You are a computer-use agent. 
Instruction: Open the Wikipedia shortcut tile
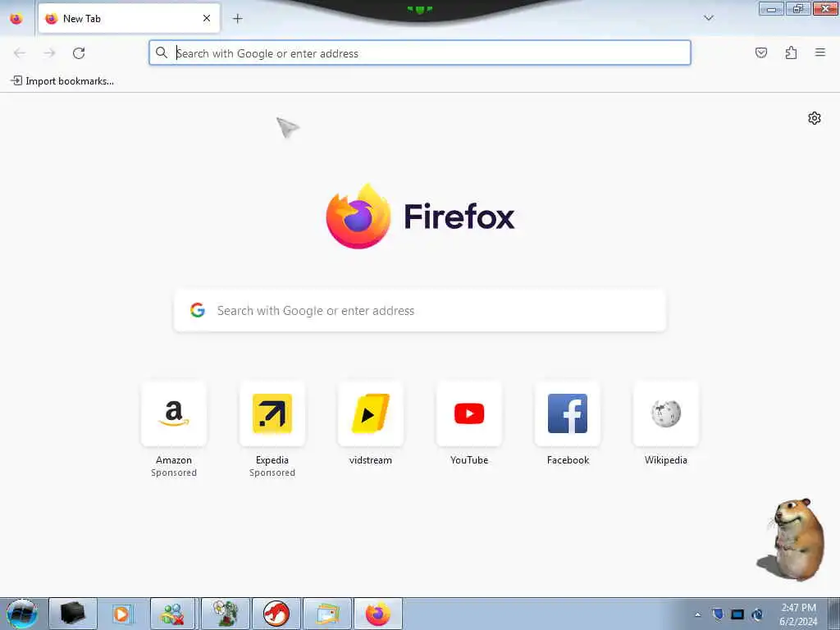coord(666,413)
